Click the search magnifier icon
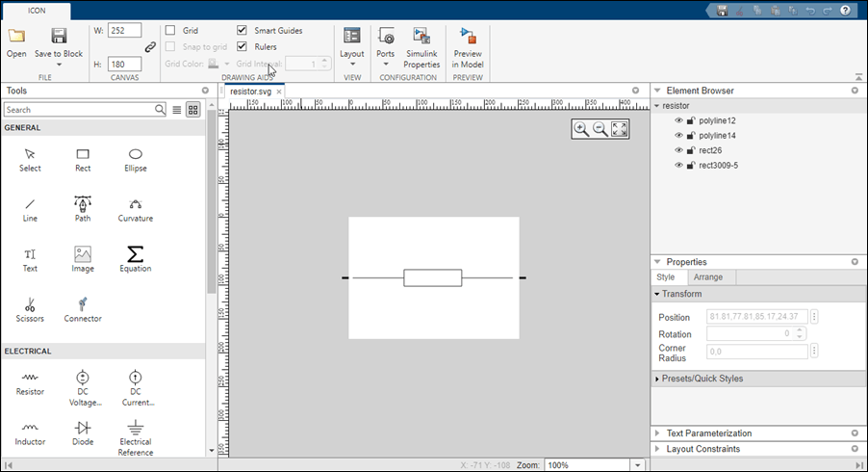Image resolution: width=868 pixels, height=472 pixels. (x=160, y=109)
